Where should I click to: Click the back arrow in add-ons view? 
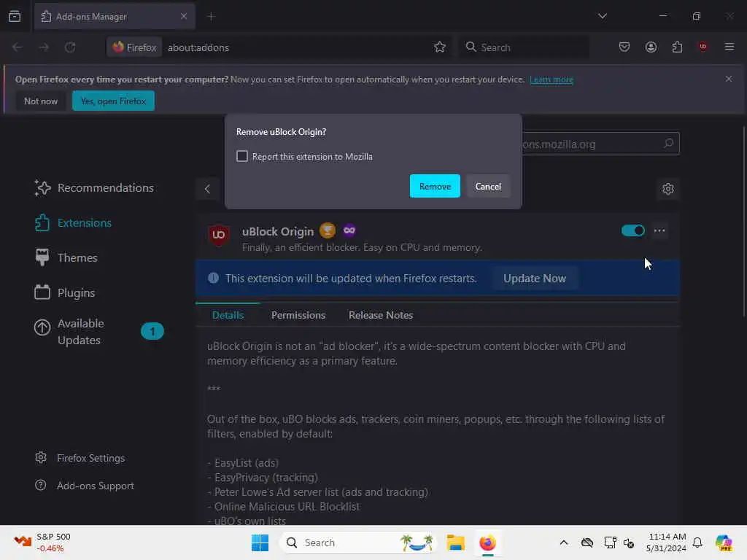tap(207, 189)
